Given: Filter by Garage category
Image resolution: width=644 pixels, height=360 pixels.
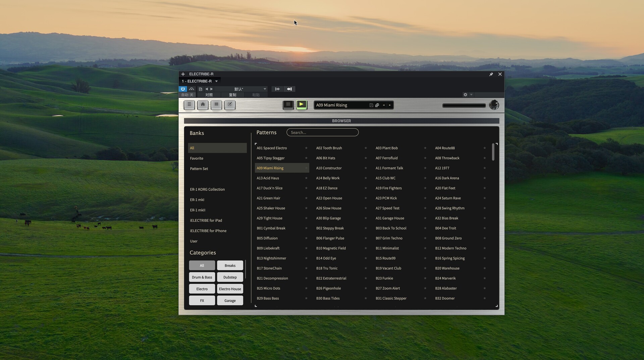Looking at the screenshot, I should [x=230, y=301].
